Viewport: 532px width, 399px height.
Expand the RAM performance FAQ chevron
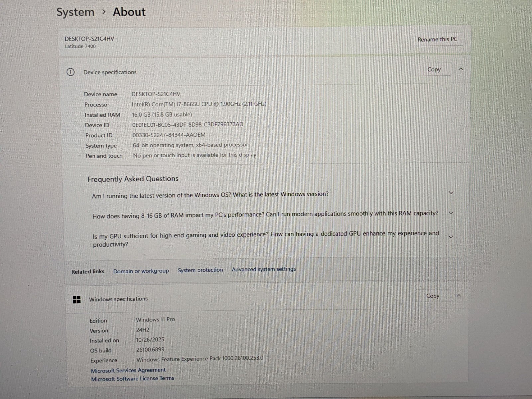point(451,213)
